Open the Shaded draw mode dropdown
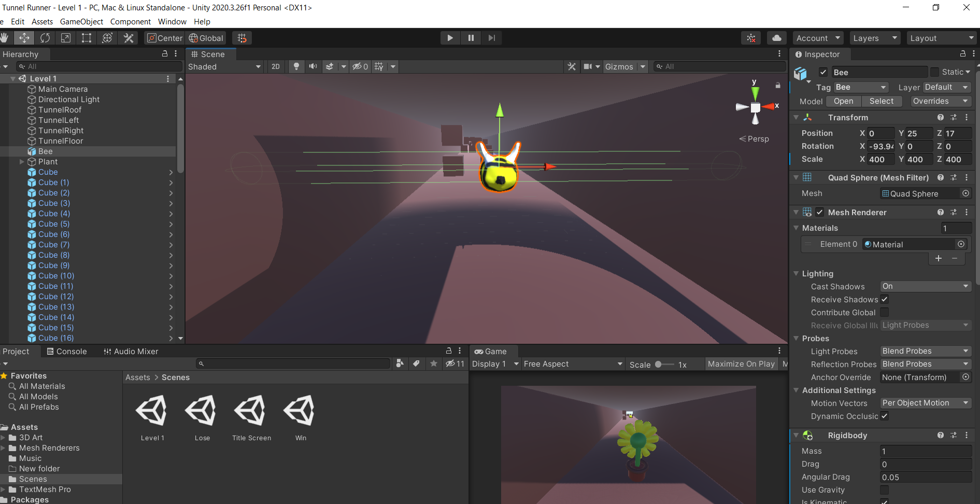Viewport: 980px width, 504px height. (x=224, y=66)
